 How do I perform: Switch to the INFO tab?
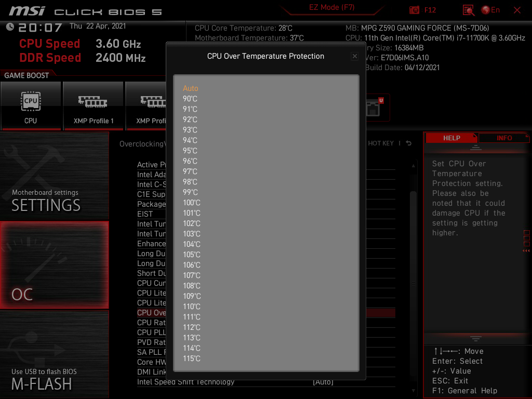coord(504,138)
